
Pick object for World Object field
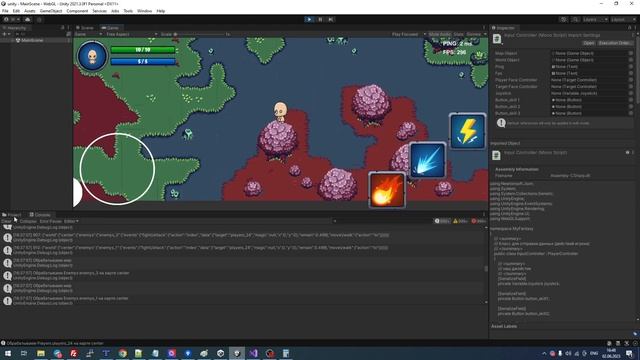(631, 60)
